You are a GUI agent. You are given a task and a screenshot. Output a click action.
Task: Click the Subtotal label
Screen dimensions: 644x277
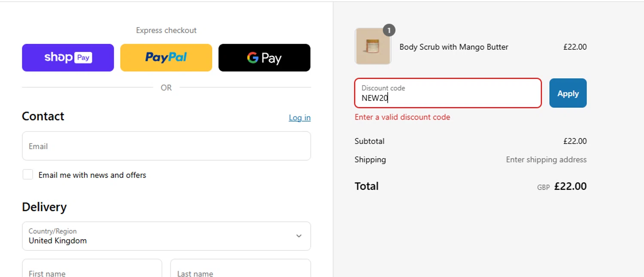click(370, 141)
